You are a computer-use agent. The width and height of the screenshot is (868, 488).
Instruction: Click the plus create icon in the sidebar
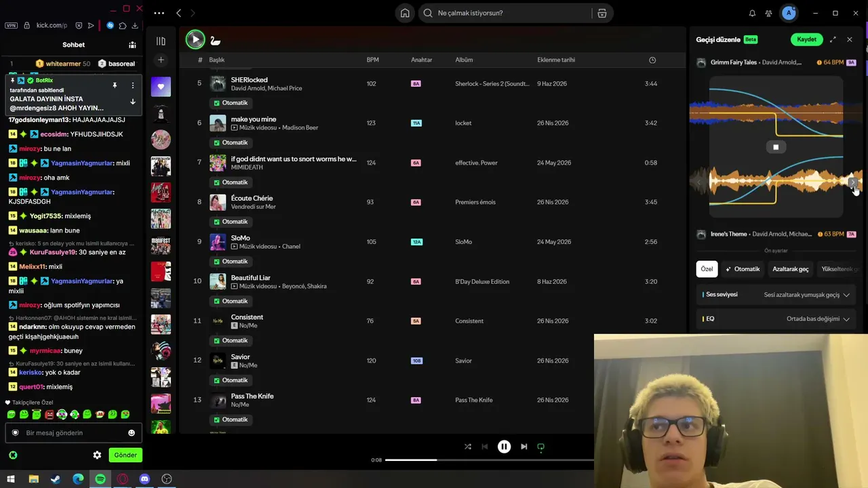tap(161, 60)
